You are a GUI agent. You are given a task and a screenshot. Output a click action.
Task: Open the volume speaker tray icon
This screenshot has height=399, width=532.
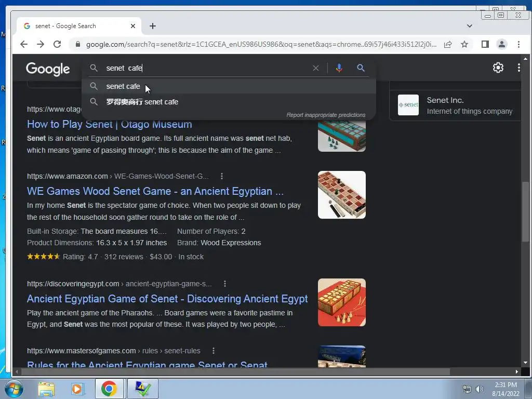(479, 389)
